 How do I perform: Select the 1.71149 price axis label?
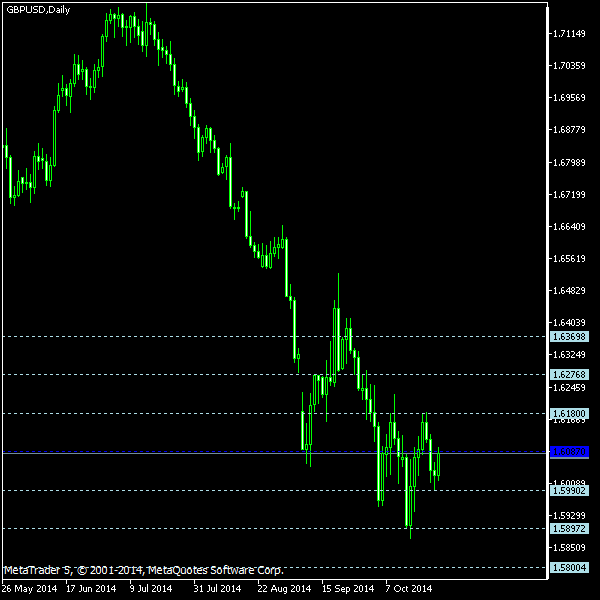(x=569, y=34)
